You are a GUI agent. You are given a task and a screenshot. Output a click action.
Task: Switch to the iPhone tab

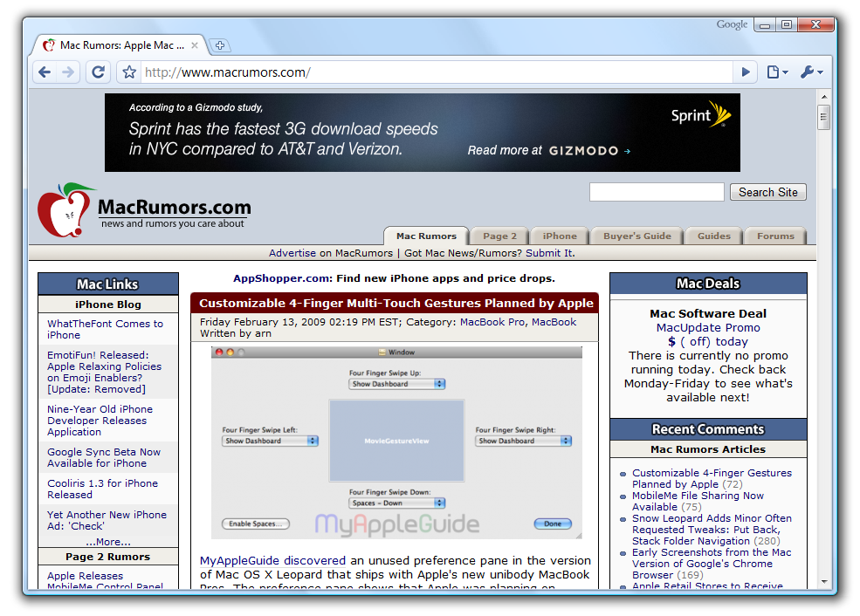pyautogui.click(x=559, y=236)
